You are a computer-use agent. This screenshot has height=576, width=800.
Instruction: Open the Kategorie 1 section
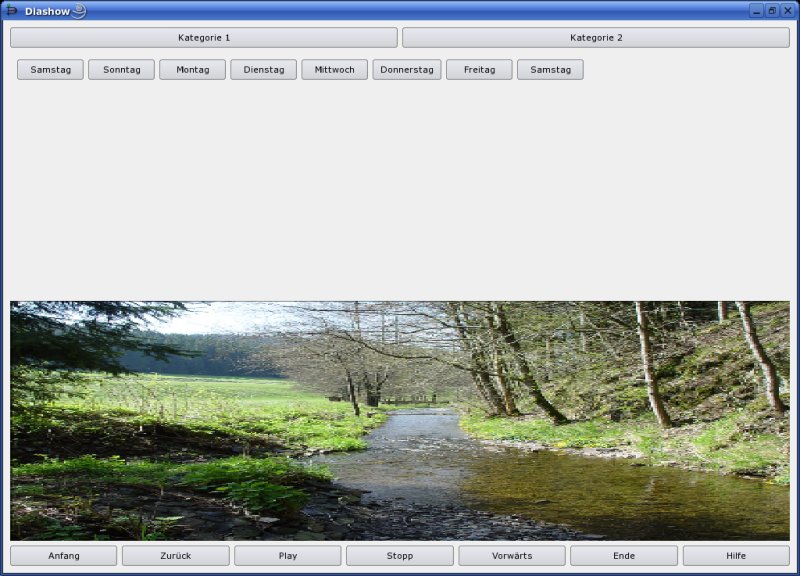(204, 38)
